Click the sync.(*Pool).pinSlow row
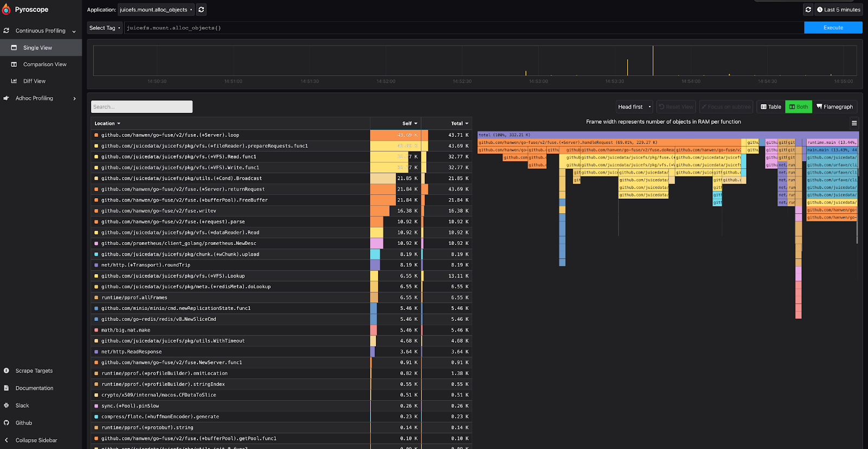The image size is (868, 449). (x=282, y=406)
